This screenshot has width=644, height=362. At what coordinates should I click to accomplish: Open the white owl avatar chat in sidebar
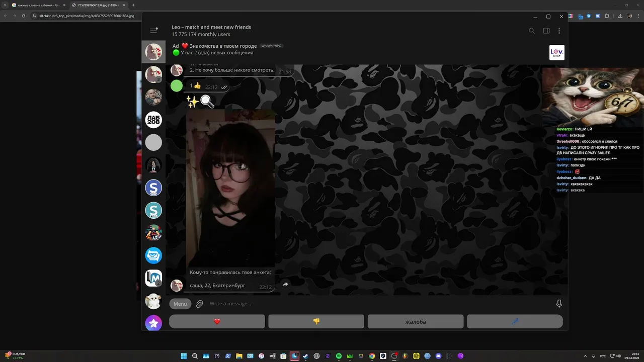[153, 301]
